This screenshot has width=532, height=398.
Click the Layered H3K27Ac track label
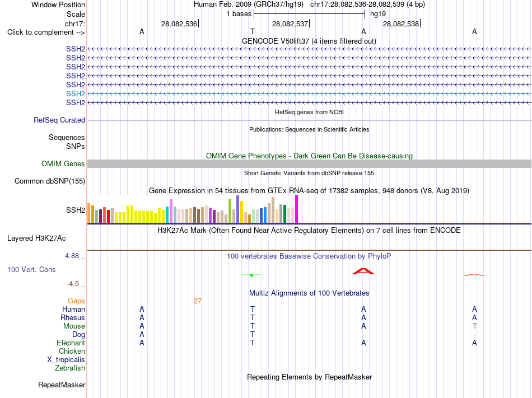(36, 238)
